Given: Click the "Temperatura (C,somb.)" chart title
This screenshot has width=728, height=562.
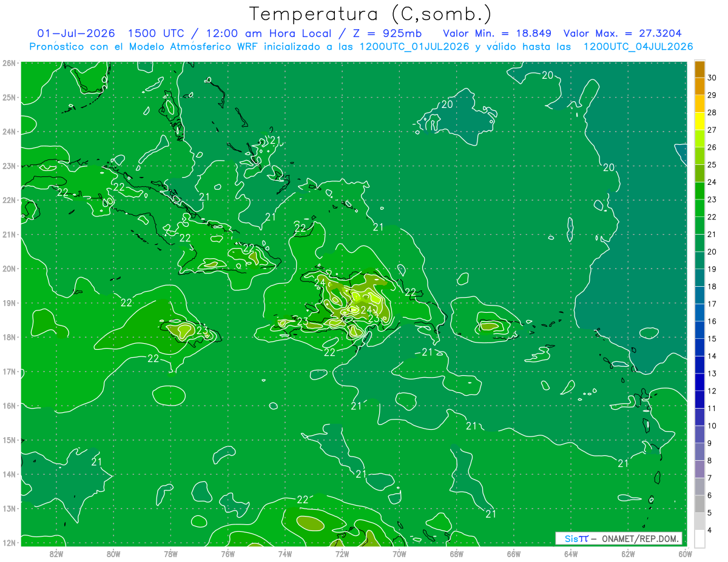Looking at the screenshot, I should coord(370,14).
